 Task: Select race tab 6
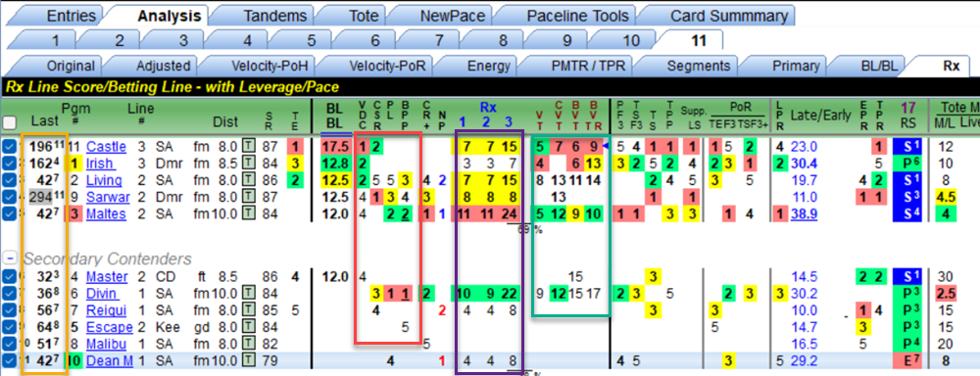(x=375, y=40)
